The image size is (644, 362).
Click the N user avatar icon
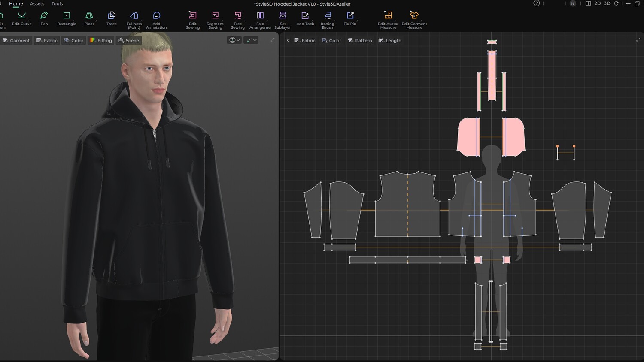pos(573,3)
